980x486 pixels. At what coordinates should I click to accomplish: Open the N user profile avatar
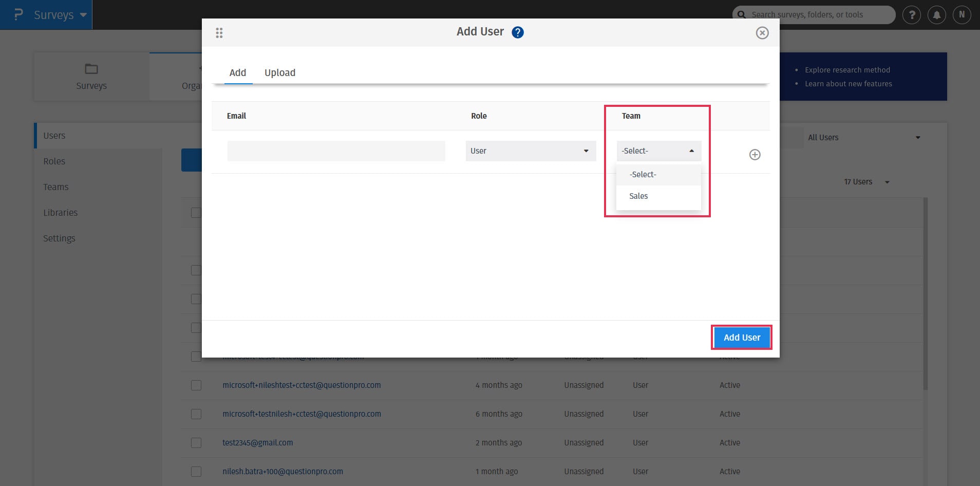(962, 15)
